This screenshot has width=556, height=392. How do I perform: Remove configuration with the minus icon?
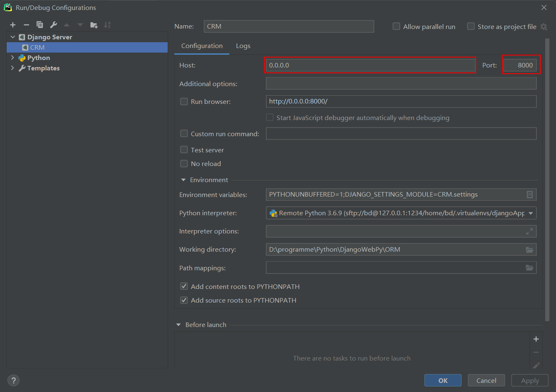[26, 25]
